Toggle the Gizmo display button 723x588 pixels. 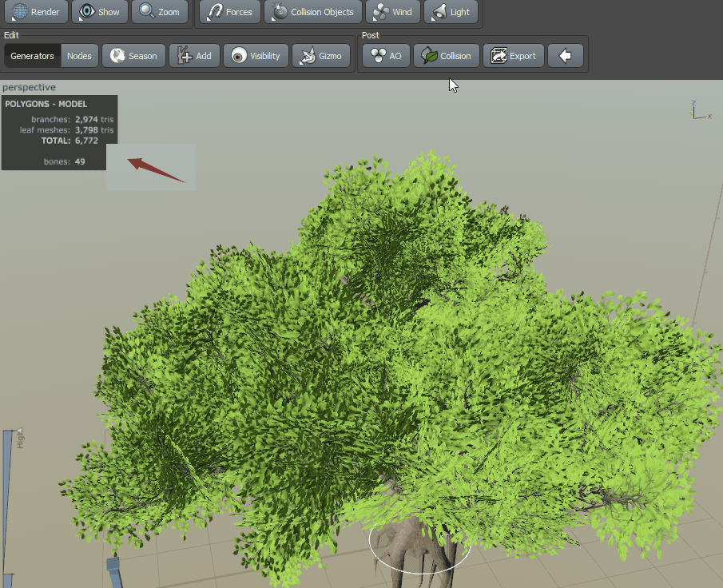[x=321, y=56]
